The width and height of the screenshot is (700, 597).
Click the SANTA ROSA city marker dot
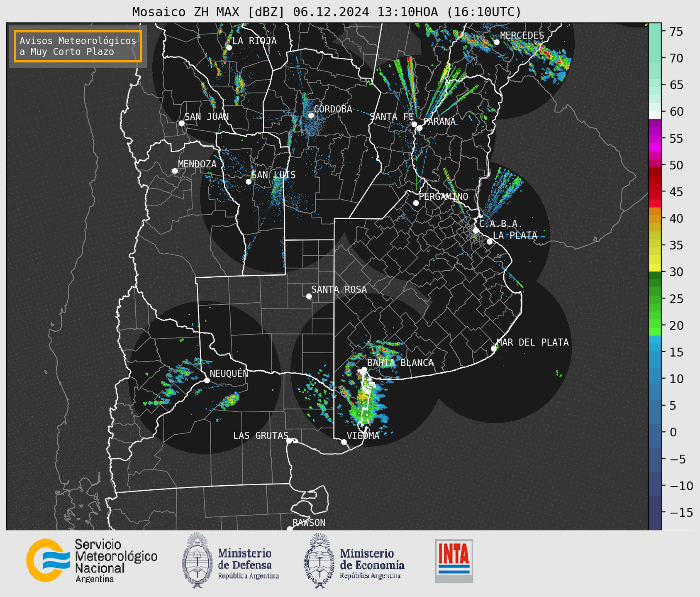(309, 296)
